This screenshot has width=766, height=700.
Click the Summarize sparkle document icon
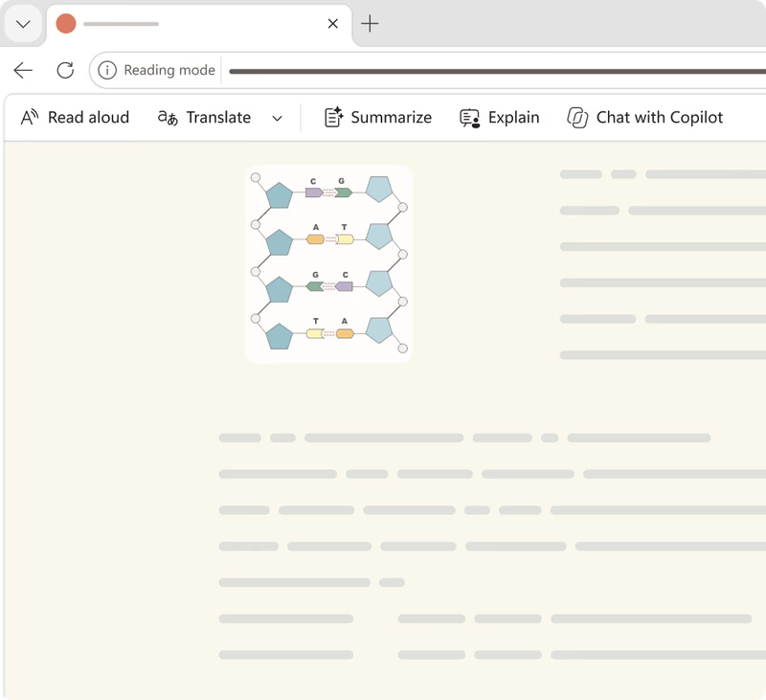click(333, 117)
